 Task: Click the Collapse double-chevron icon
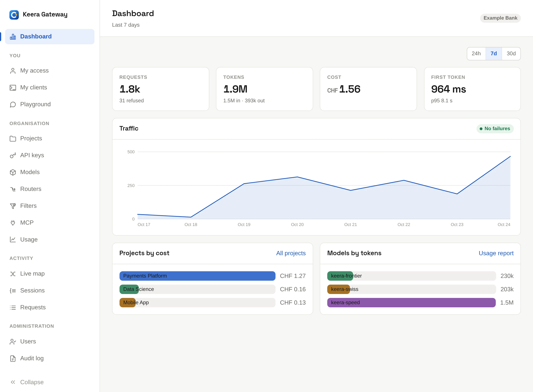click(13, 382)
